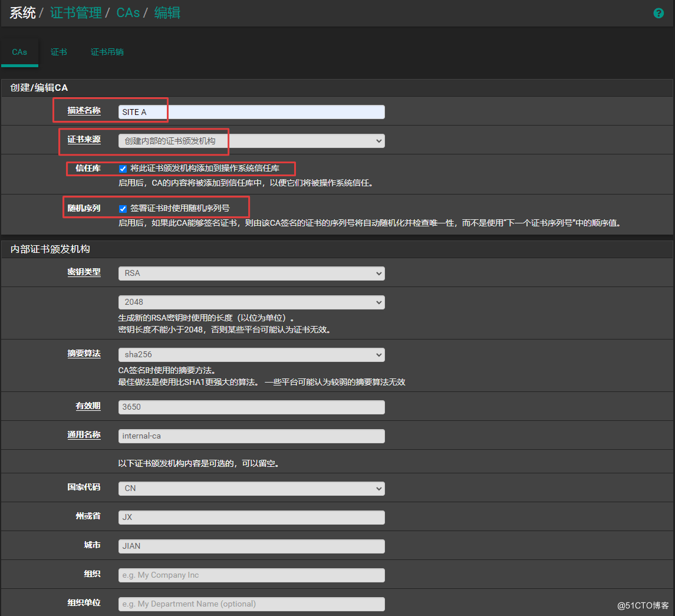Click the 有效期 field containing 3650
675x616 pixels.
click(x=251, y=407)
